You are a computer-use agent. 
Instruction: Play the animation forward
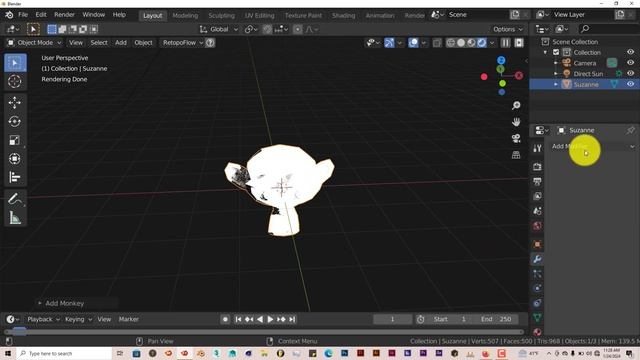[270, 319]
